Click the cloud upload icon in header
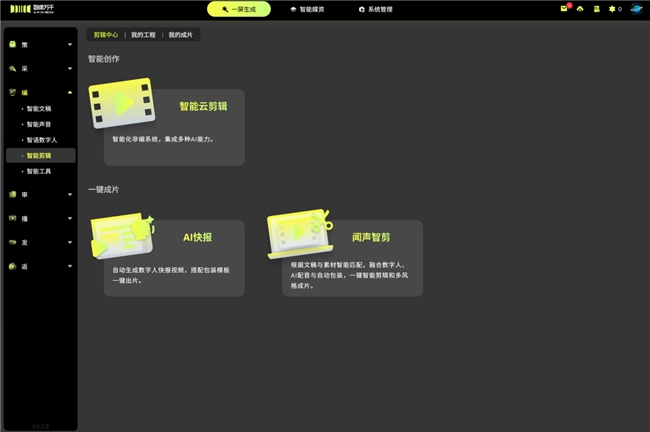Viewport: 650px width, 432px height. pos(581,9)
